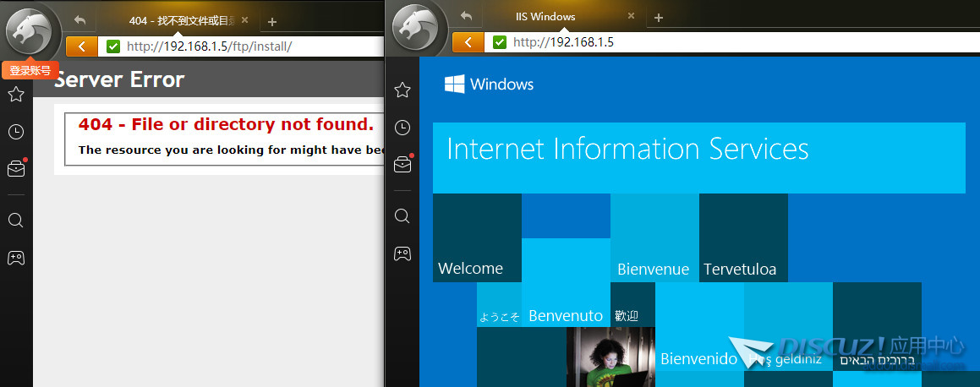980x387 pixels.
Task: Open game controller icon in right window sidebar
Action: pyautogui.click(x=402, y=253)
